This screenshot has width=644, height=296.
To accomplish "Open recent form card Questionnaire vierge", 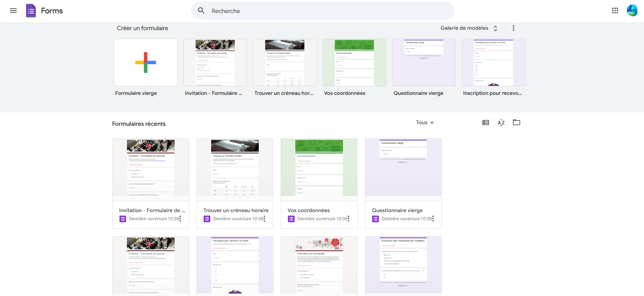I will pyautogui.click(x=403, y=184).
